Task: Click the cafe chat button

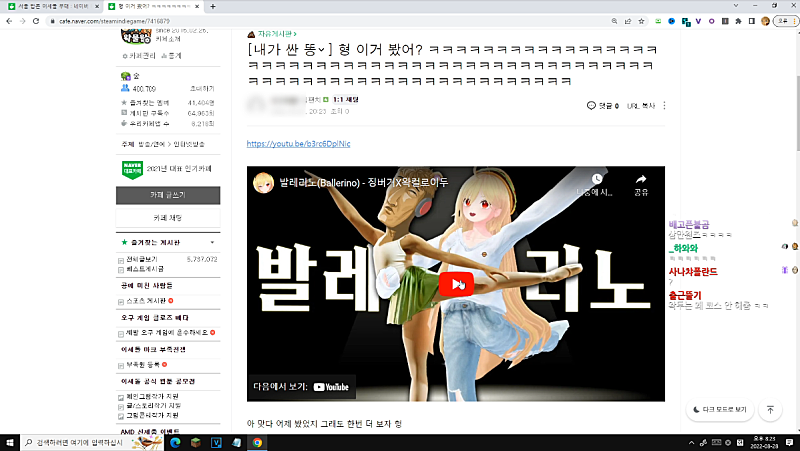Action: point(168,217)
